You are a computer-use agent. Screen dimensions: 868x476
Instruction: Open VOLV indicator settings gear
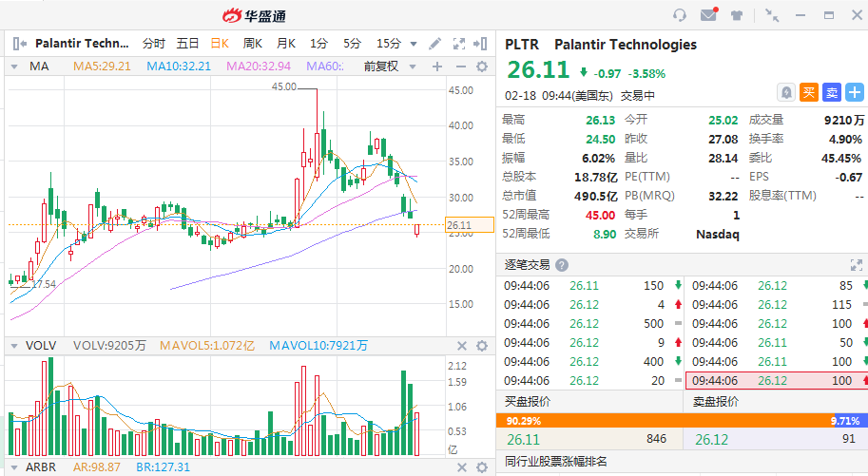[482, 346]
